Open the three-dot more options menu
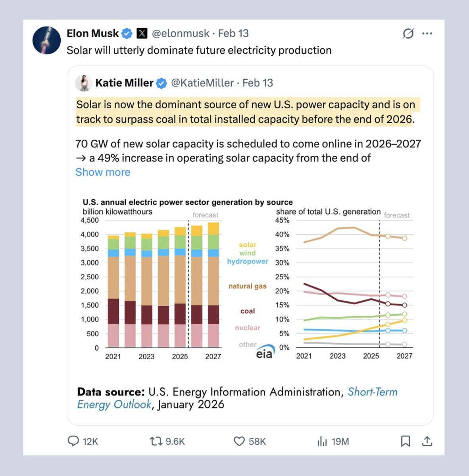 click(427, 34)
